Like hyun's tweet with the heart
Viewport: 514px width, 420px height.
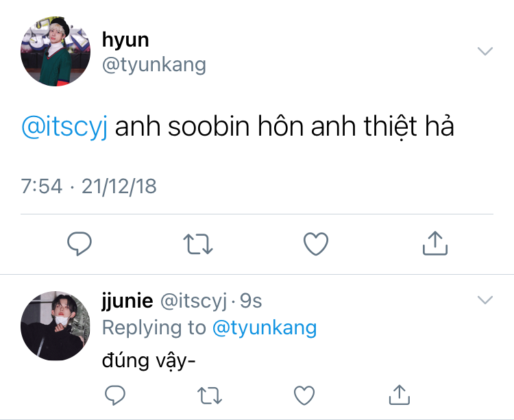(x=316, y=243)
